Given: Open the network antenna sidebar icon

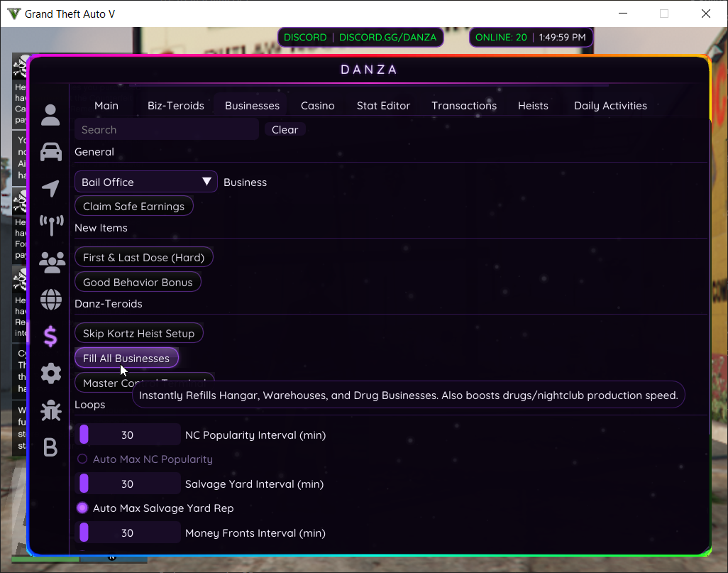Looking at the screenshot, I should (51, 225).
